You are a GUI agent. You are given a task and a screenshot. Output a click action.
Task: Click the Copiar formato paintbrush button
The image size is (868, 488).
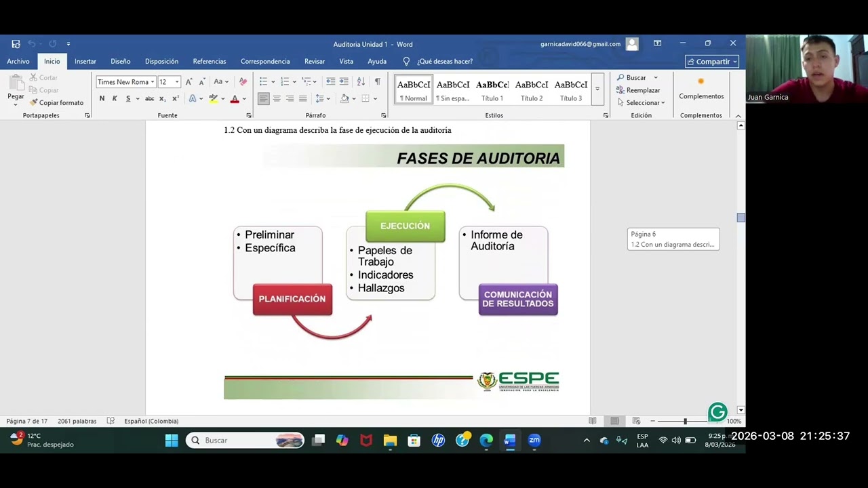click(x=56, y=102)
